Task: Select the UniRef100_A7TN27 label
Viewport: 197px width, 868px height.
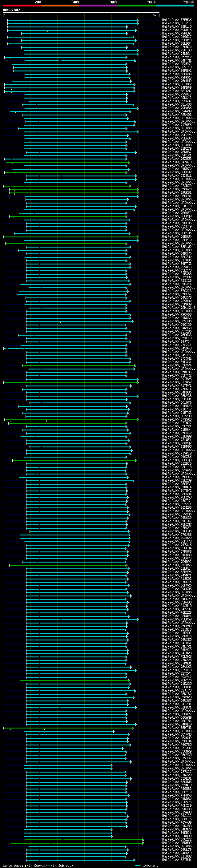Action: click(x=177, y=423)
